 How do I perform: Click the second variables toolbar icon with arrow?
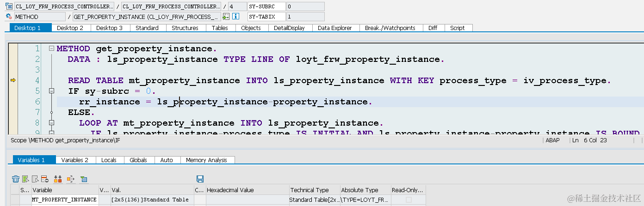click(25, 179)
